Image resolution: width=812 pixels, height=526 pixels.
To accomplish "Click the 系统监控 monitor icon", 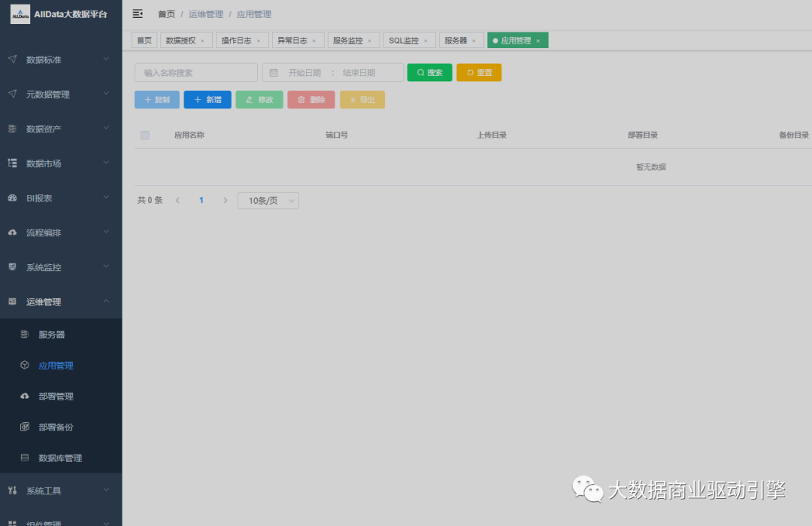I will pos(14,267).
